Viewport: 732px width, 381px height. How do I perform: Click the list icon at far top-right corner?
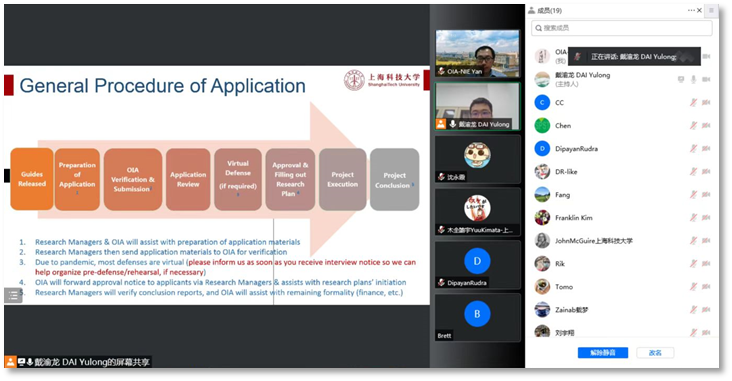click(711, 10)
